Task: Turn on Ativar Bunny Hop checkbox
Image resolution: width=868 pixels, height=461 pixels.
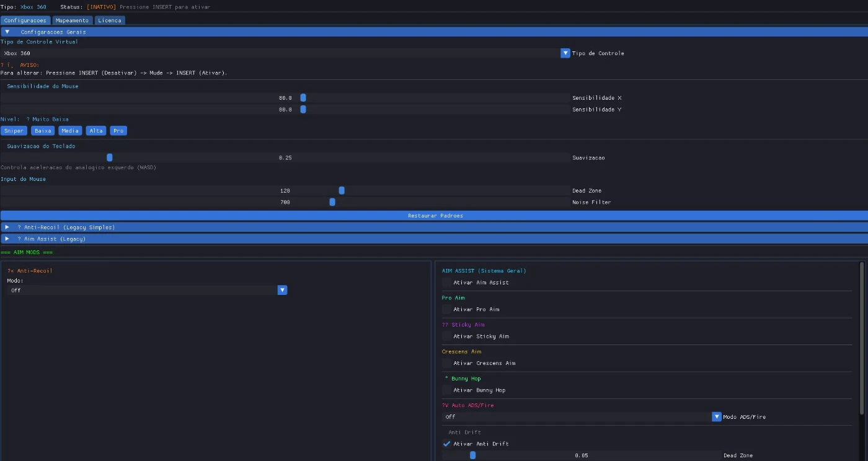Action: (446, 390)
